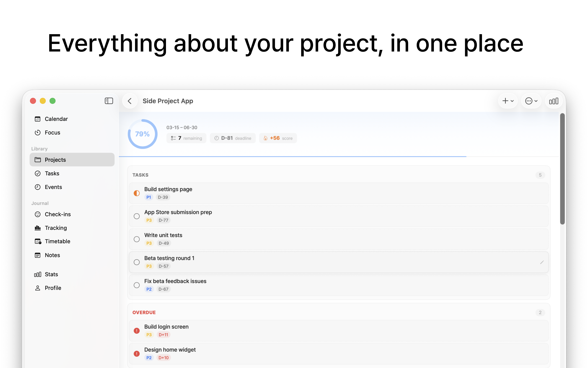Click the Focus timer icon
This screenshot has height=368, width=588.
tap(37, 133)
